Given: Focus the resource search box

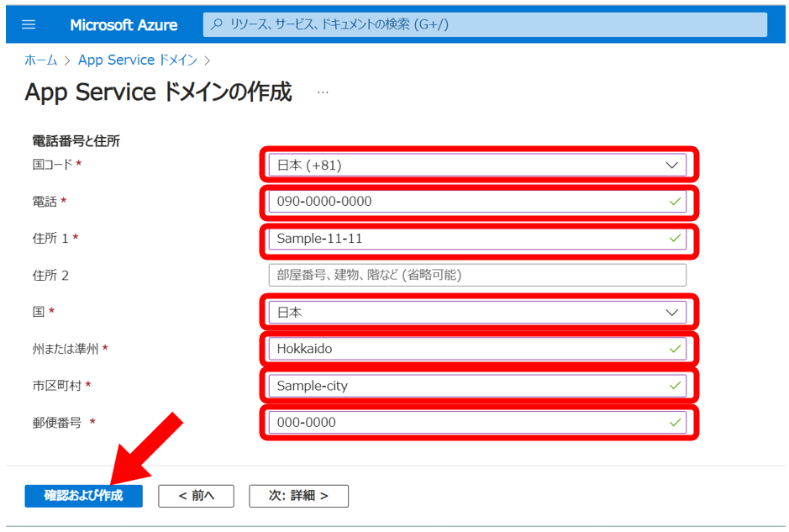Looking at the screenshot, I should 485,24.
